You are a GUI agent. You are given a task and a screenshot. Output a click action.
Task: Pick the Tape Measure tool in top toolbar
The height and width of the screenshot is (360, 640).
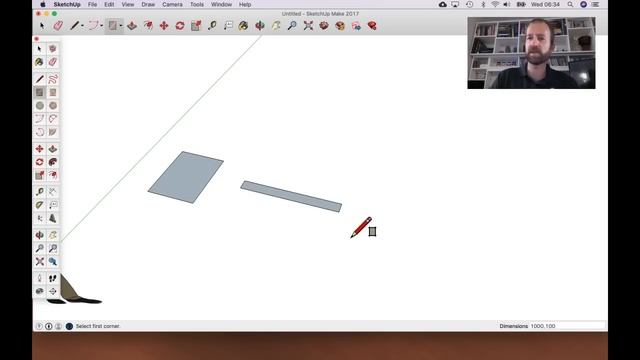pos(212,26)
